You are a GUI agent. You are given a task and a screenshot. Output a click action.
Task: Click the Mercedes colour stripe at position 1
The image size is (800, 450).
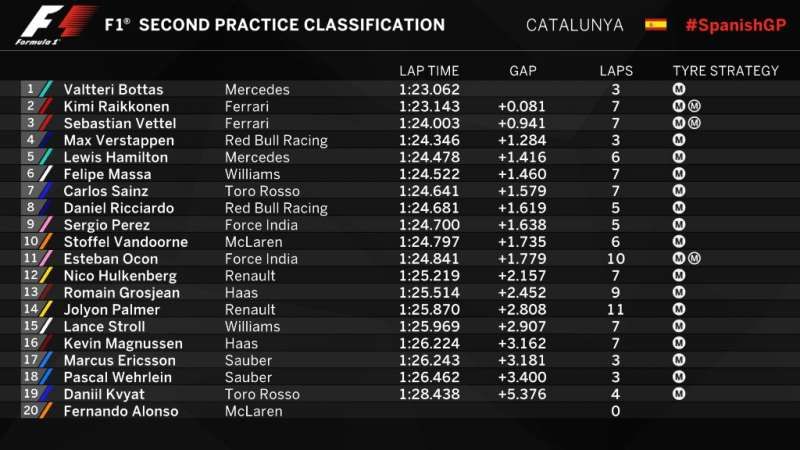click(x=46, y=89)
